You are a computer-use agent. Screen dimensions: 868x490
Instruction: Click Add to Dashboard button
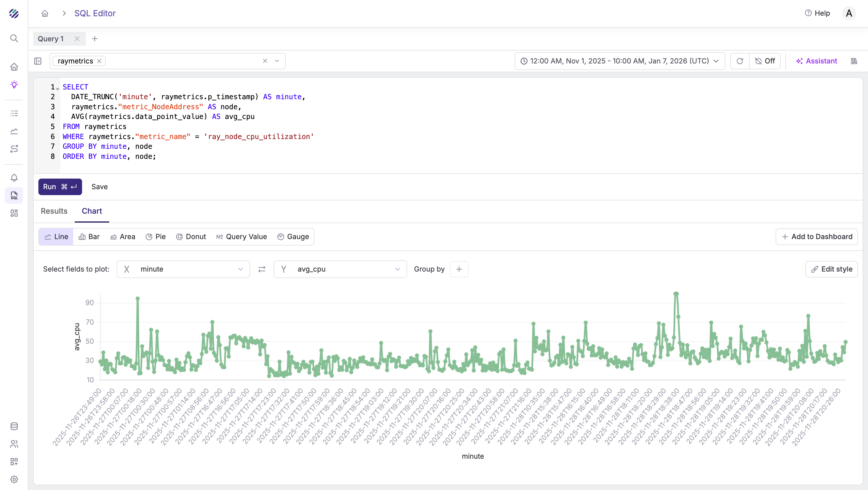click(816, 236)
